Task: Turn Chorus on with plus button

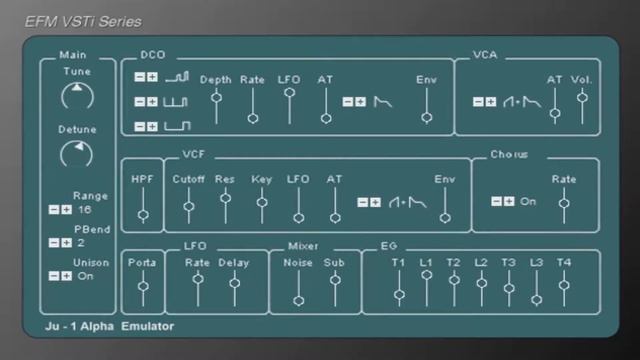Action: click(x=509, y=201)
